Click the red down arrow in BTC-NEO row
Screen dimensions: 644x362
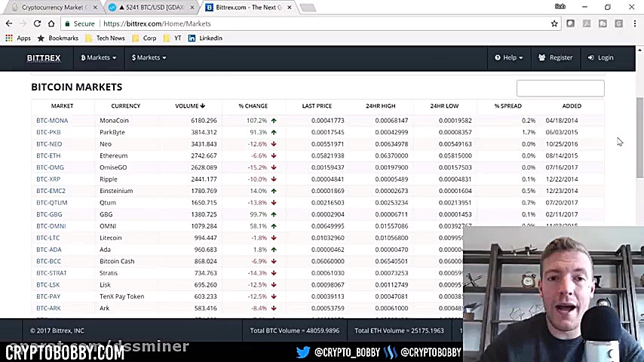274,144
